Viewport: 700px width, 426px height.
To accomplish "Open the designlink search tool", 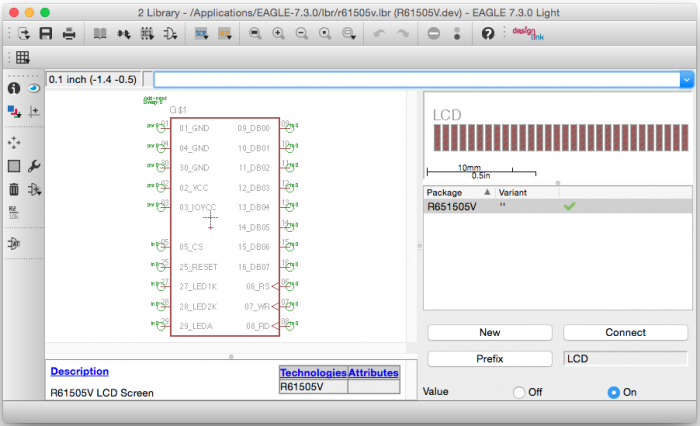I will 528,33.
